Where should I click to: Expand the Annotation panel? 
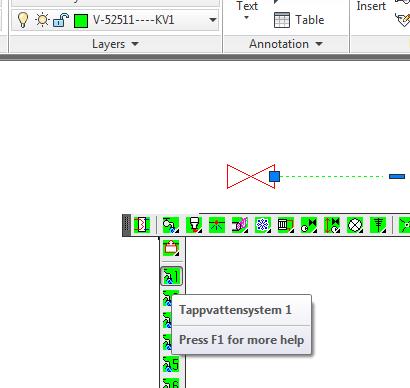tap(286, 44)
